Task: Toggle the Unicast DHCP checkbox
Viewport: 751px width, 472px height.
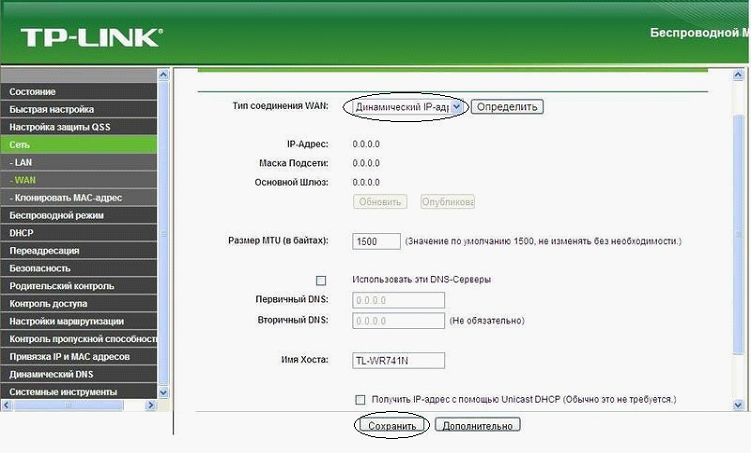Action: click(x=360, y=400)
